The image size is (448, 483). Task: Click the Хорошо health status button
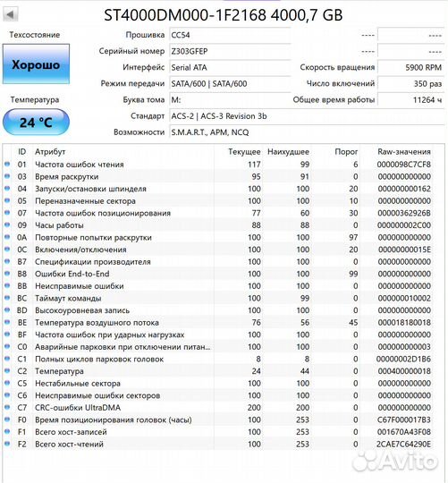pyautogui.click(x=36, y=64)
